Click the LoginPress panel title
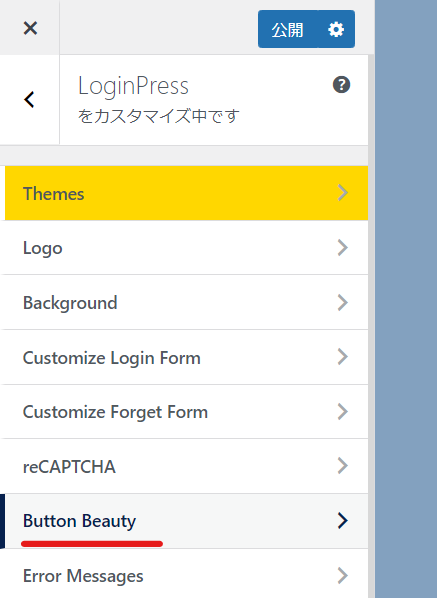Screen dimensions: 437x598 tap(133, 86)
